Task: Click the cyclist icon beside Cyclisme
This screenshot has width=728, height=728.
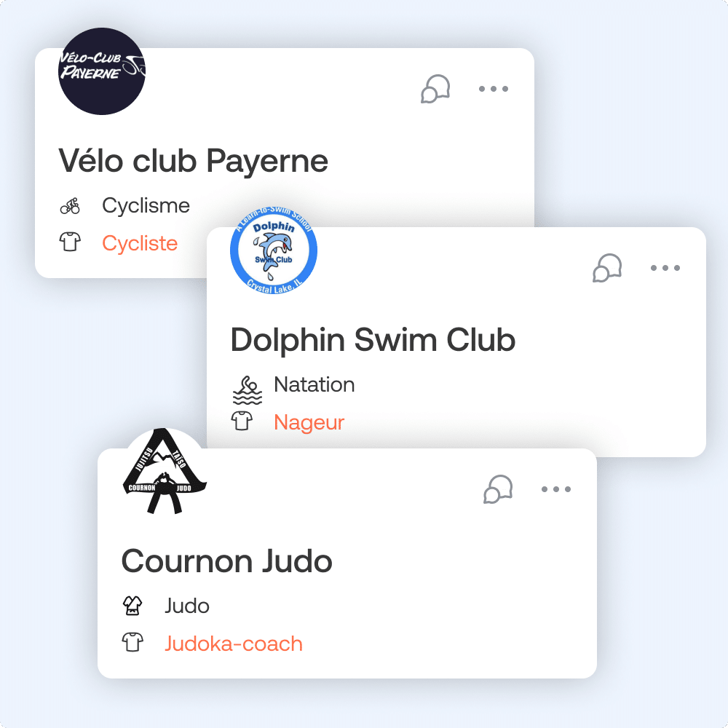Action: 70,206
